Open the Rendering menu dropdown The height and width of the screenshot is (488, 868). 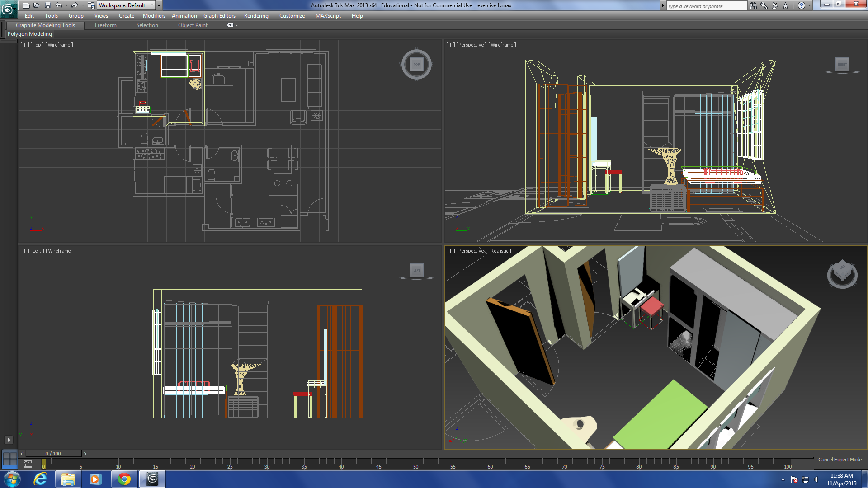coord(255,15)
